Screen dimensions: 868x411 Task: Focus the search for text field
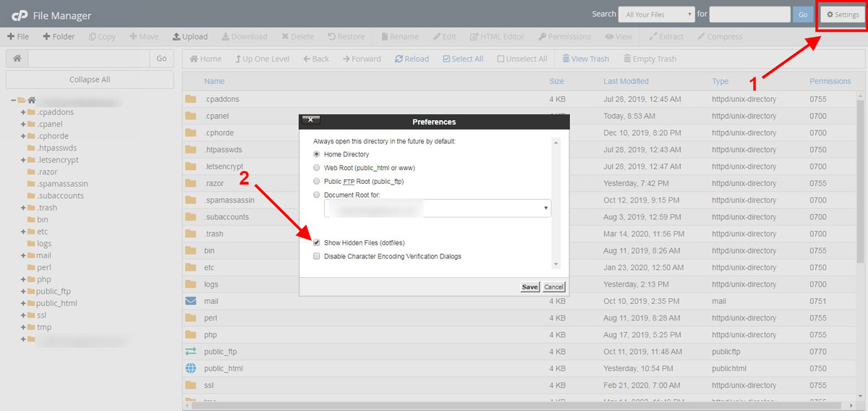[749, 14]
